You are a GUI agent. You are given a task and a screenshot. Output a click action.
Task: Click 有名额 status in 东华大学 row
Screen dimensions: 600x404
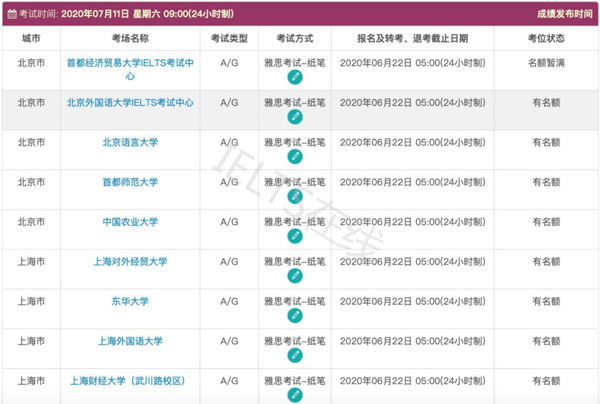[x=546, y=301]
